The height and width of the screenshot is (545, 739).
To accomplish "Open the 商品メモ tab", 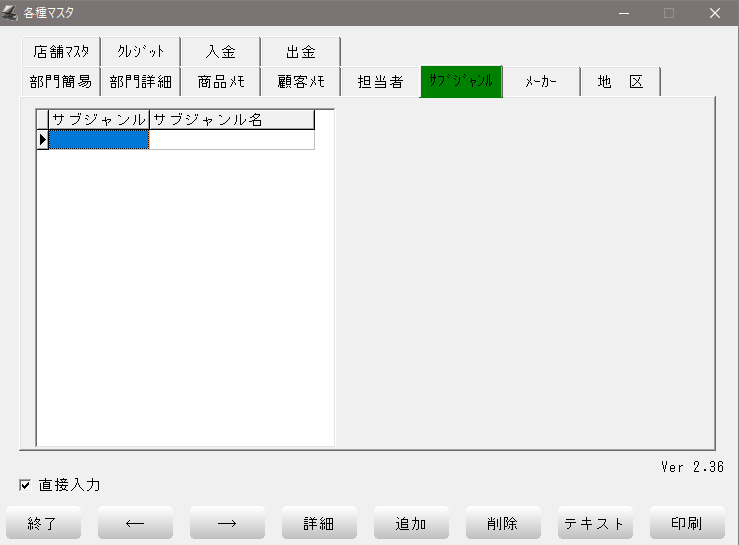I will point(220,82).
